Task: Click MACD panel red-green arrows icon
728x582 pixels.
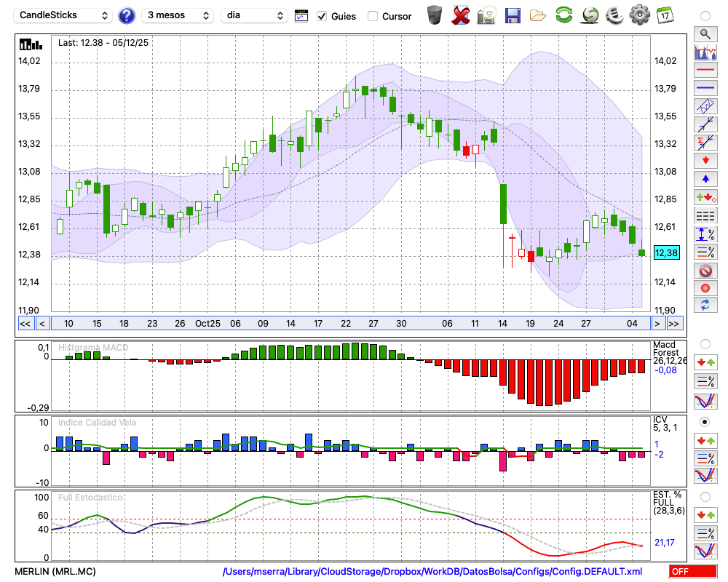Action: coord(705,362)
